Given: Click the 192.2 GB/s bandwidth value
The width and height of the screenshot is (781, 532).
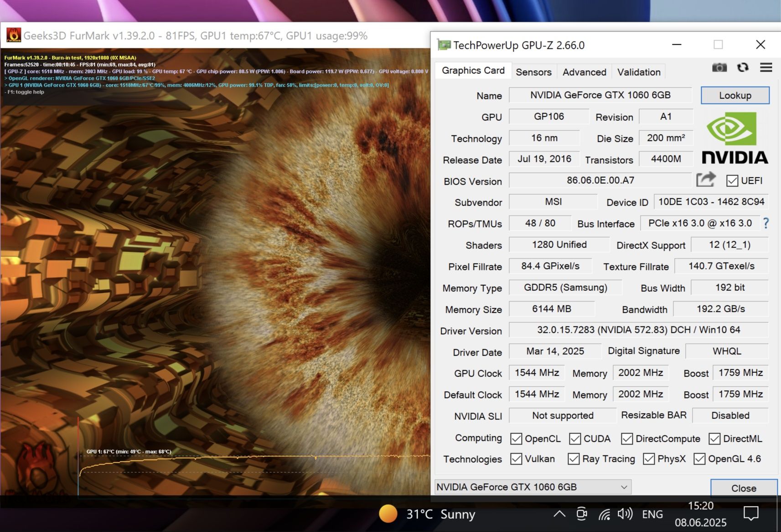Looking at the screenshot, I should tap(721, 309).
